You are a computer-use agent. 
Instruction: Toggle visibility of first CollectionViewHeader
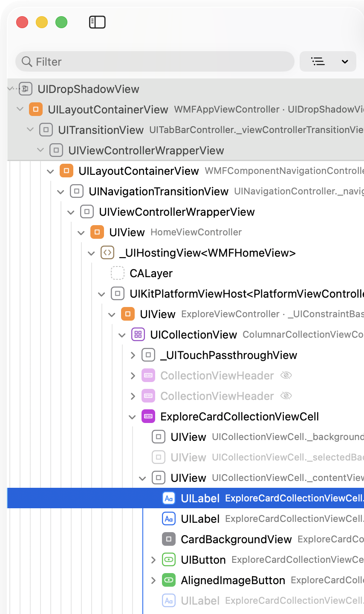coord(286,375)
